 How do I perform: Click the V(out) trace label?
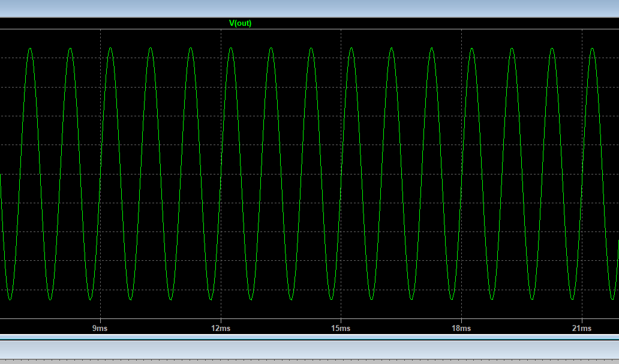coord(240,23)
